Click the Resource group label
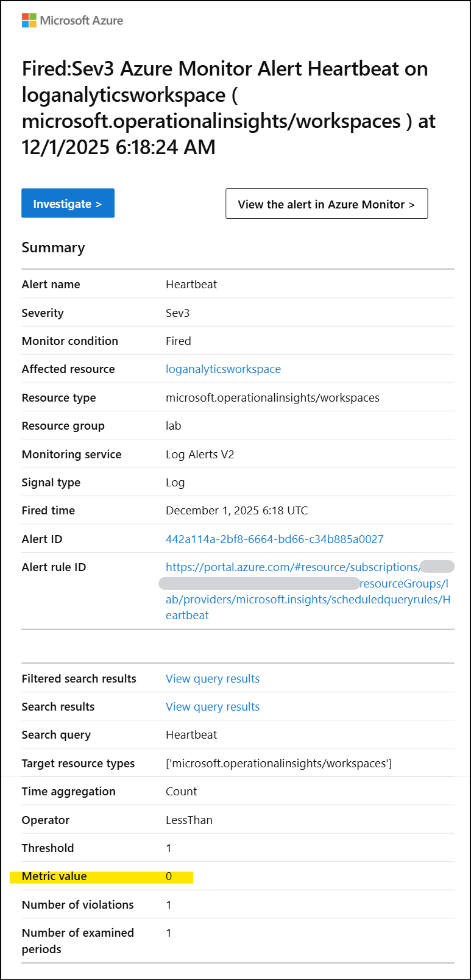This screenshot has width=471, height=980. (x=63, y=426)
